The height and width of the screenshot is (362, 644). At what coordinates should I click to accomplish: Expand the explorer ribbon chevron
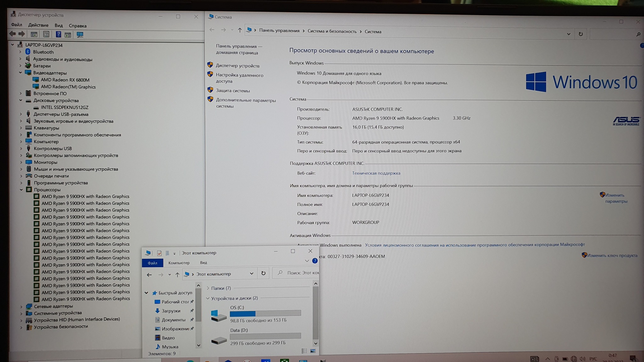(307, 261)
